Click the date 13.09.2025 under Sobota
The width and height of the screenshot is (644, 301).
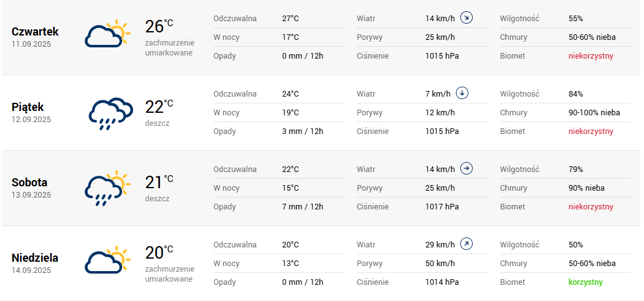pos(31,195)
